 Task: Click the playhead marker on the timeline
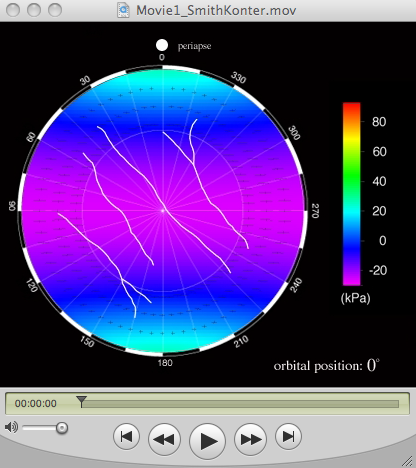[81, 401]
